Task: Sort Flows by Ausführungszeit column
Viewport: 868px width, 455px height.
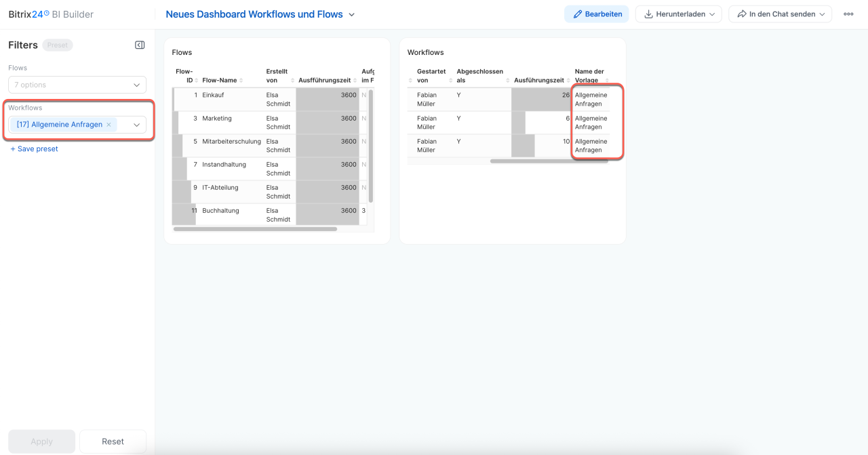Action: (x=324, y=80)
